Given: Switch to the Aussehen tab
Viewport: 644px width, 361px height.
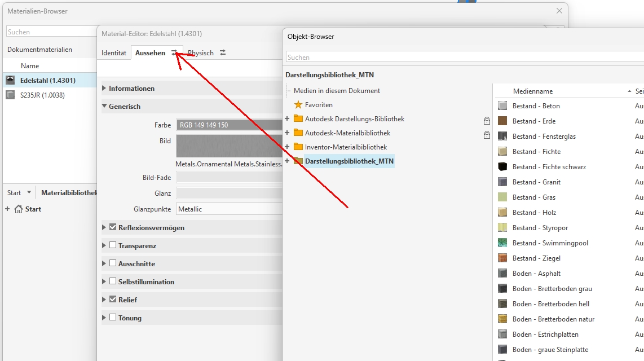Looking at the screenshot, I should pos(151,52).
